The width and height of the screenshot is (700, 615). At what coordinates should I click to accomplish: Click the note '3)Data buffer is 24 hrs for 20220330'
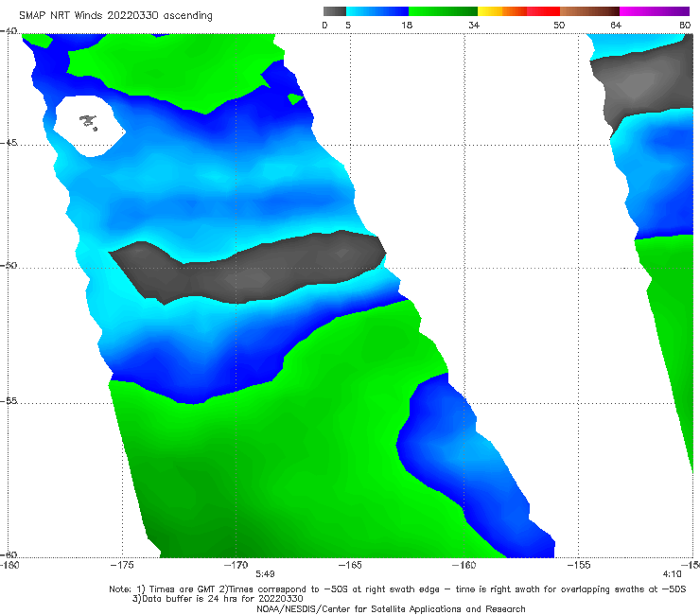(x=218, y=599)
